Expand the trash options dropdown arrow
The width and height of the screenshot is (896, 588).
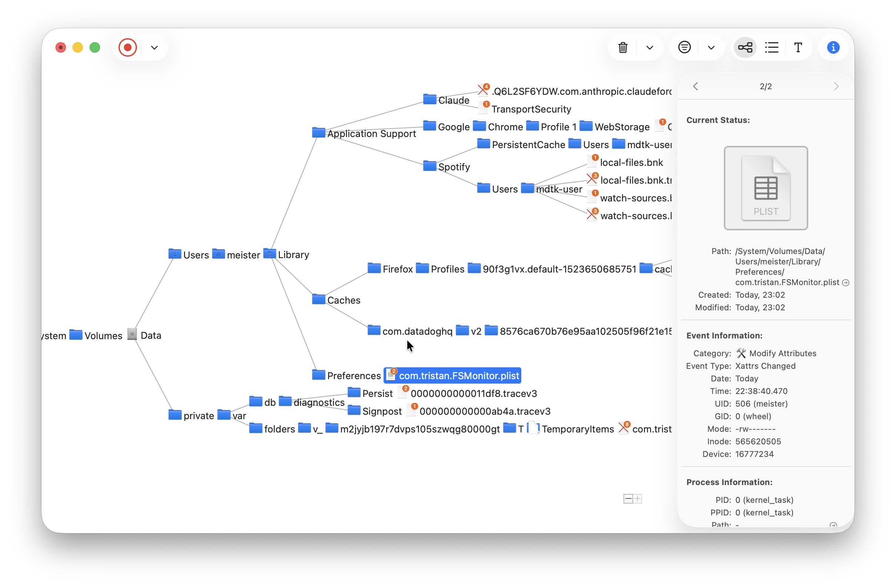650,48
